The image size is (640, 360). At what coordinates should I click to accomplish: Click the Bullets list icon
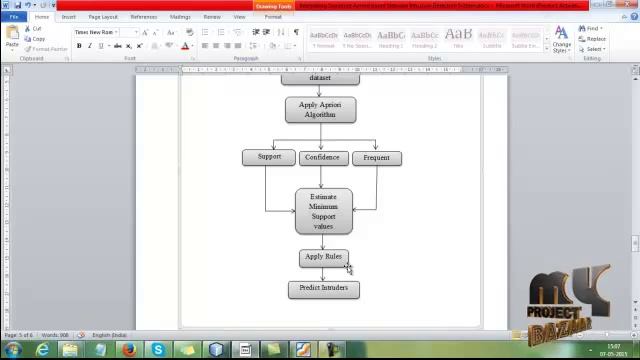point(205,32)
